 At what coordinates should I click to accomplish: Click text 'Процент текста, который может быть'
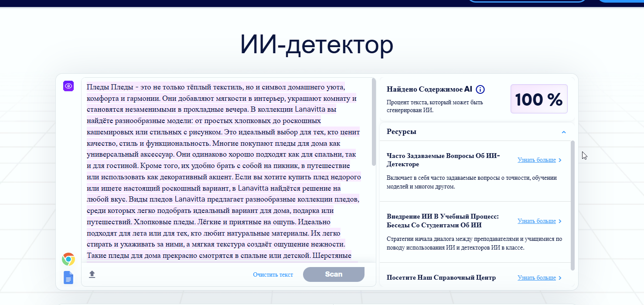(x=435, y=103)
